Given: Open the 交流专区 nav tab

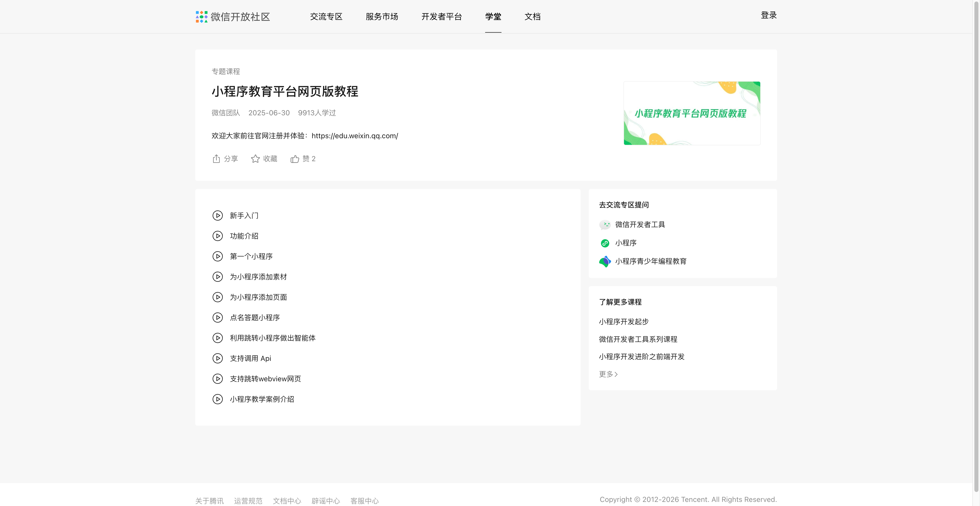Looking at the screenshot, I should click(x=326, y=17).
